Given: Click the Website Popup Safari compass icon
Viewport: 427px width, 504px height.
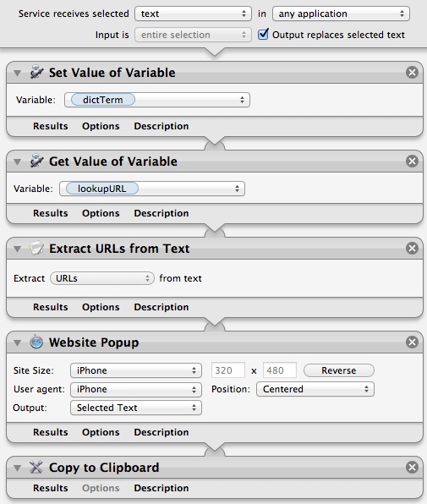Looking at the screenshot, I should pos(36,342).
